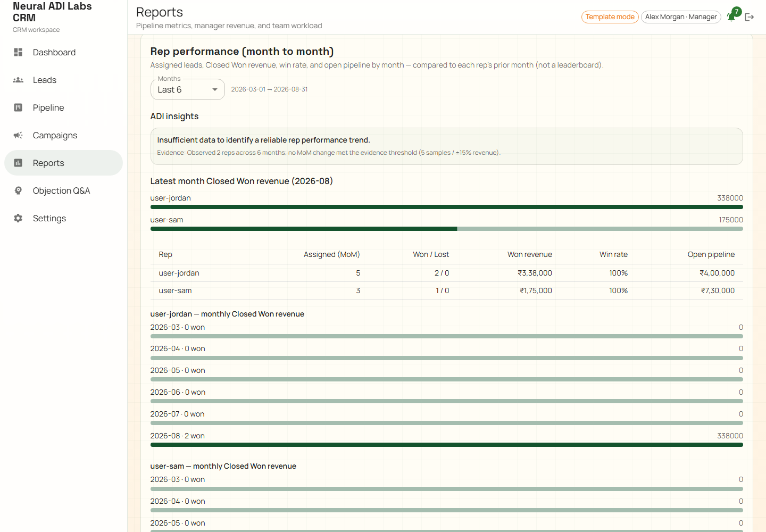Image resolution: width=766 pixels, height=532 pixels.
Task: Click the Assigned (MoM) column header
Action: tap(331, 254)
